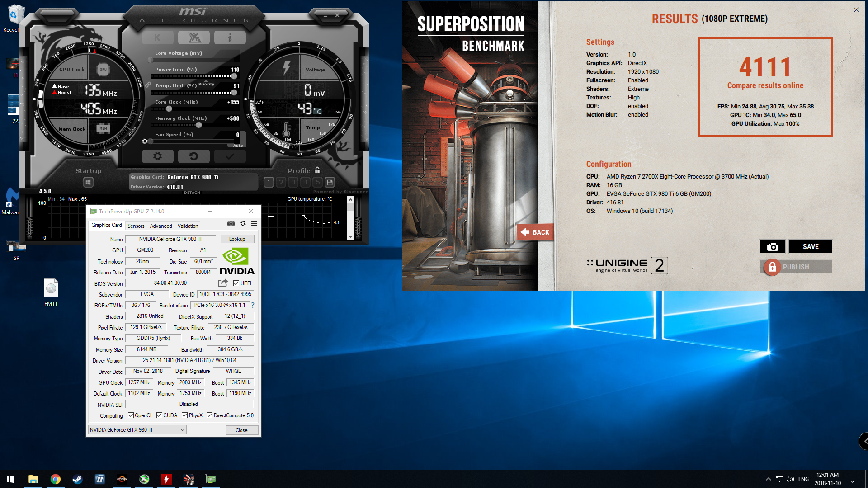
Task: Click the temp limit Priority arrow
Action: click(206, 81)
